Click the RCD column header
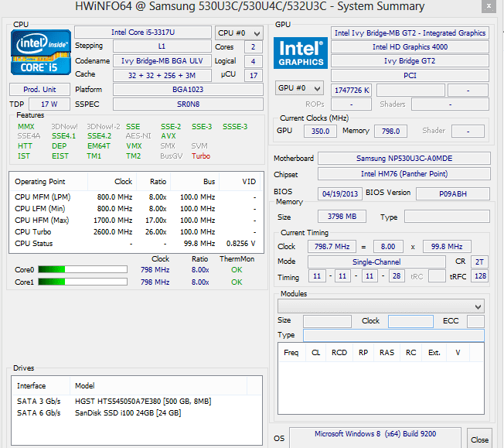 [339, 352]
